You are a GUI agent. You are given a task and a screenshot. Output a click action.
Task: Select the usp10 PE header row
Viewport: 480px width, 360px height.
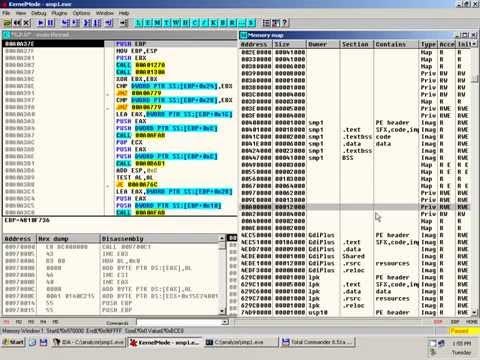tap(355, 313)
